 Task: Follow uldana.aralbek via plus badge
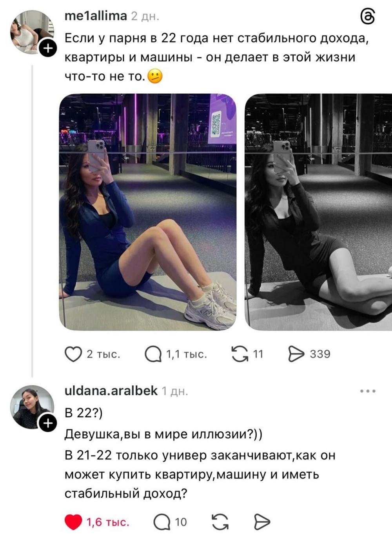pos(48,423)
